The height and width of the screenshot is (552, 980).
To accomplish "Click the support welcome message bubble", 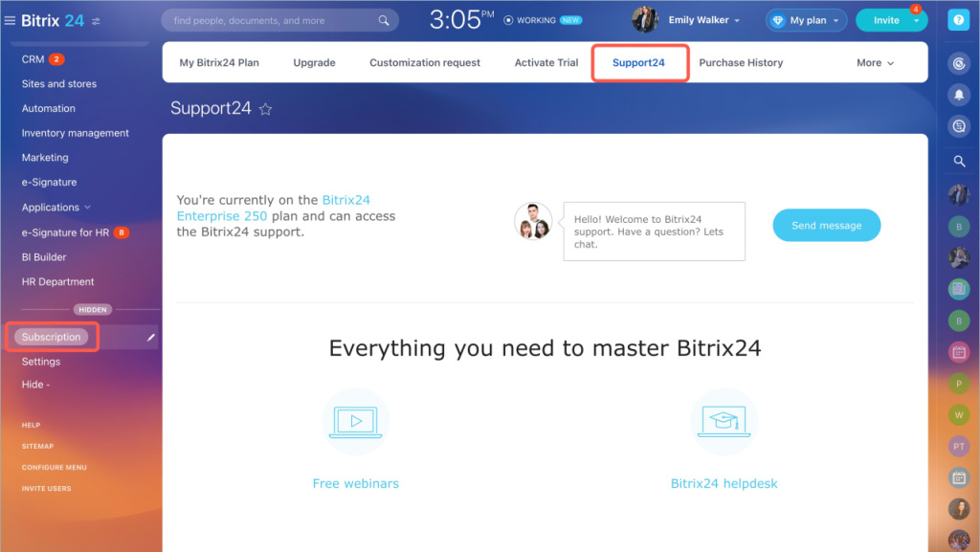I will click(654, 232).
